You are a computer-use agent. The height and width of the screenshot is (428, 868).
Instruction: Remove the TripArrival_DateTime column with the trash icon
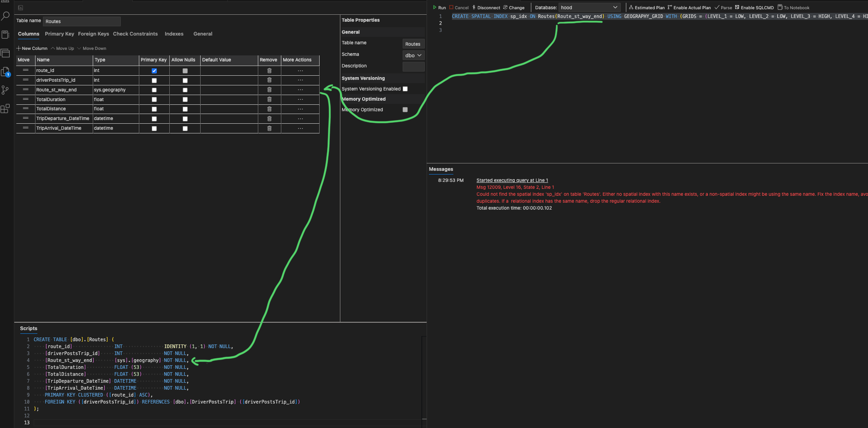[269, 128]
